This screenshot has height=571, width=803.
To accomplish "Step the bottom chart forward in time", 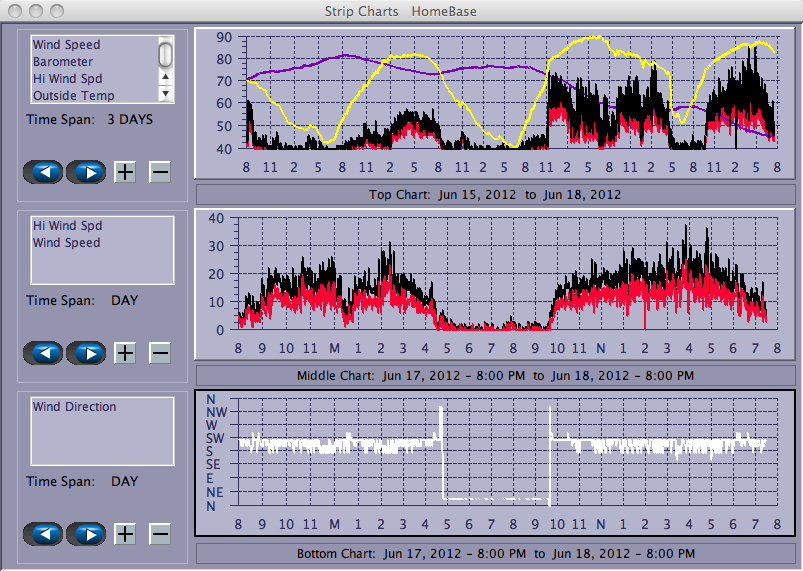I will (x=87, y=533).
